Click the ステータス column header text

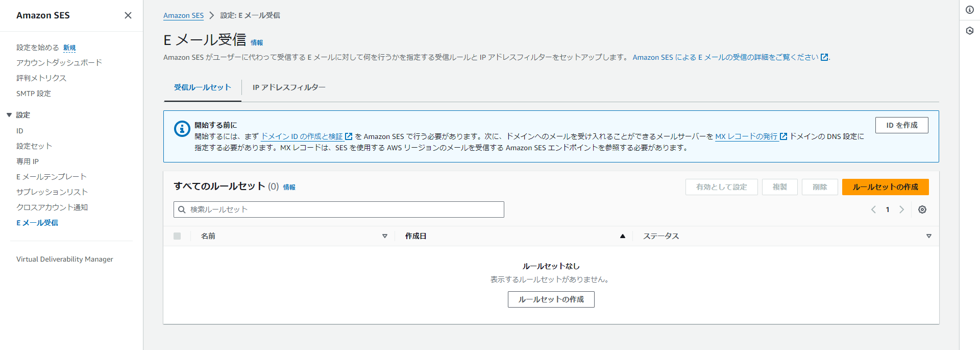pos(661,236)
